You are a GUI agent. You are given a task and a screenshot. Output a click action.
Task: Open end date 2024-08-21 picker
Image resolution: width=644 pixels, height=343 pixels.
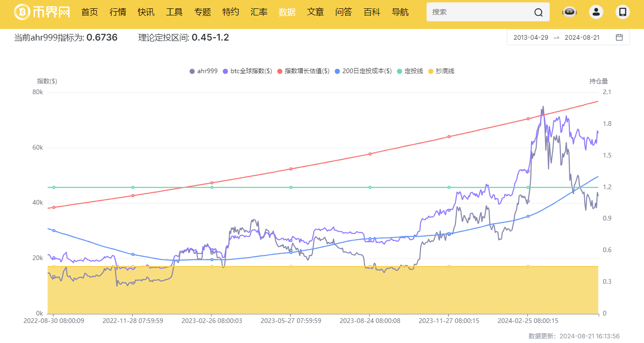tap(582, 37)
